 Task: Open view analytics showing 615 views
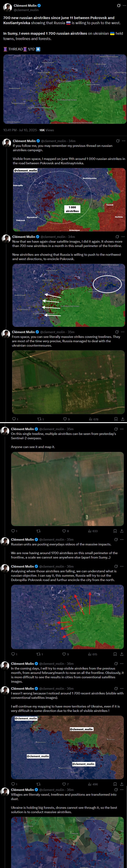tap(93, 654)
